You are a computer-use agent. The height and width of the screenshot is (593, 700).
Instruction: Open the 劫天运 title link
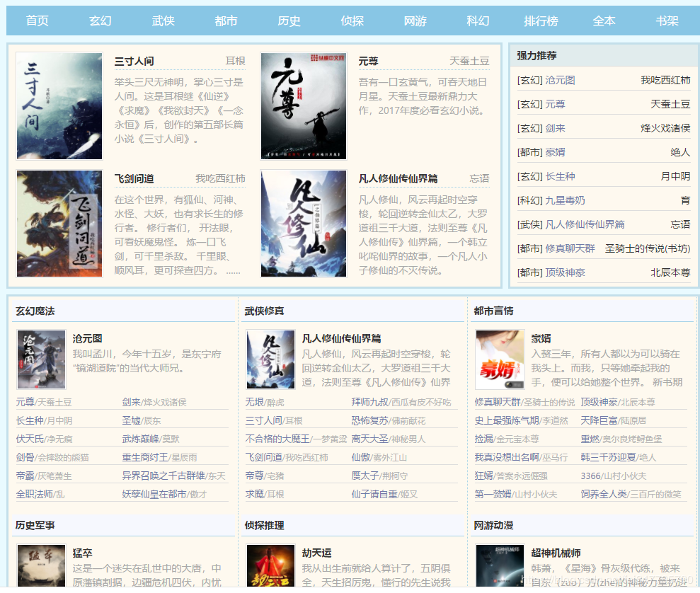[x=317, y=553]
